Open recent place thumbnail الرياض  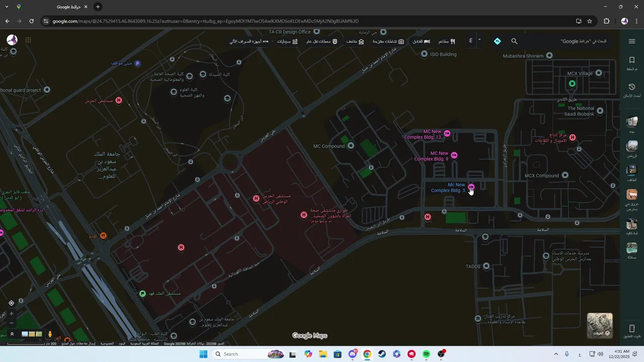[632, 146]
